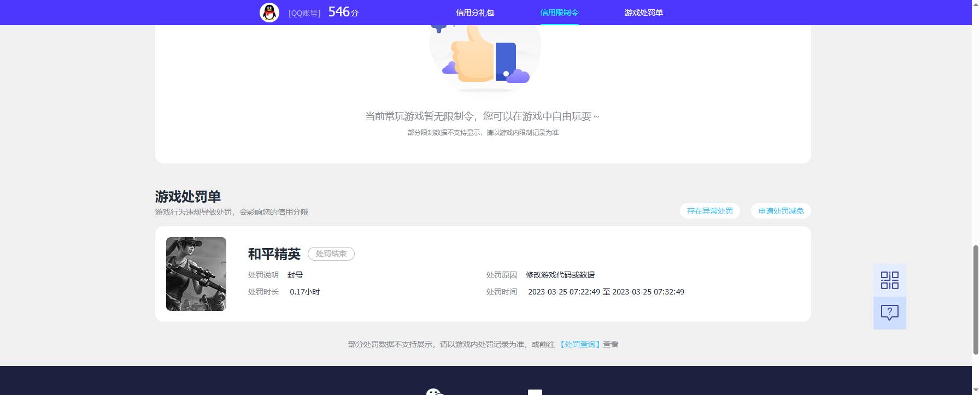Click the 处罚说明 field label
Image resolution: width=980 pixels, height=395 pixels.
(263, 275)
